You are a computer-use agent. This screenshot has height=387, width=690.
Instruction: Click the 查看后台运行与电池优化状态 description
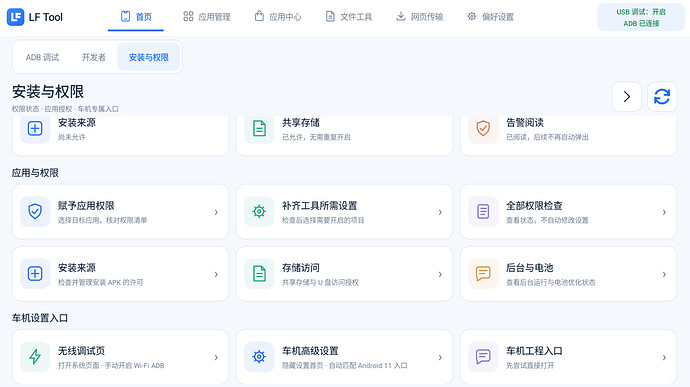point(551,282)
